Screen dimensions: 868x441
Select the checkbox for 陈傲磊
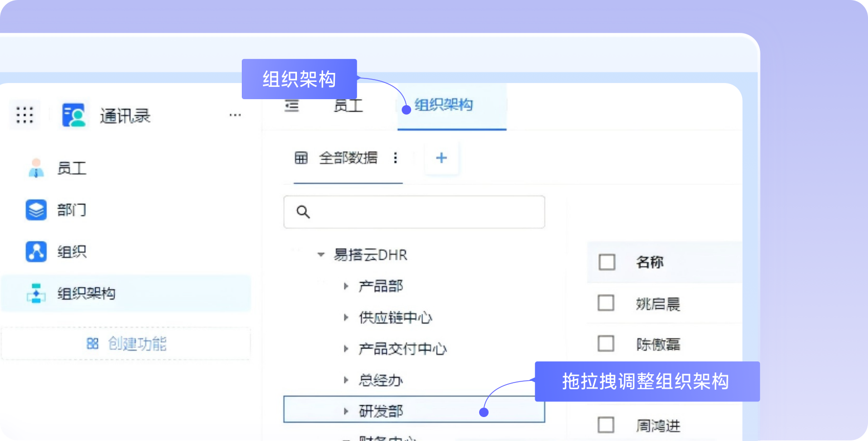coord(606,344)
